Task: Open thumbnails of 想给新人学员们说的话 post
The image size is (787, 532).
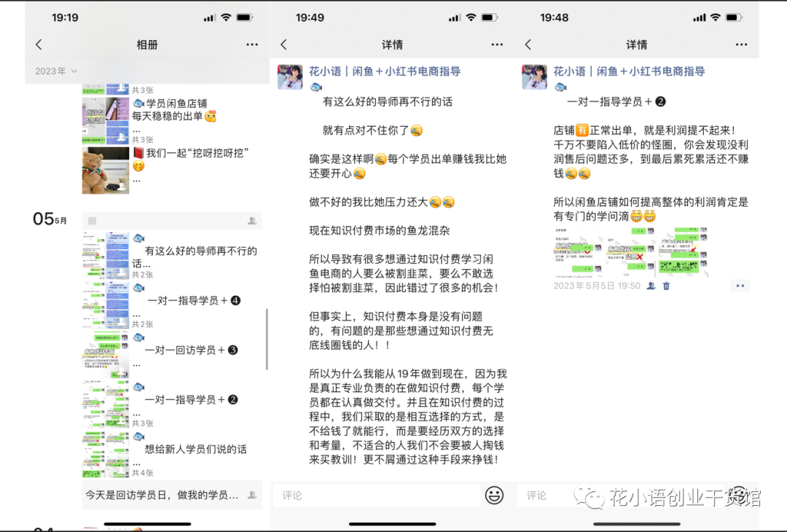Action: click(106, 454)
